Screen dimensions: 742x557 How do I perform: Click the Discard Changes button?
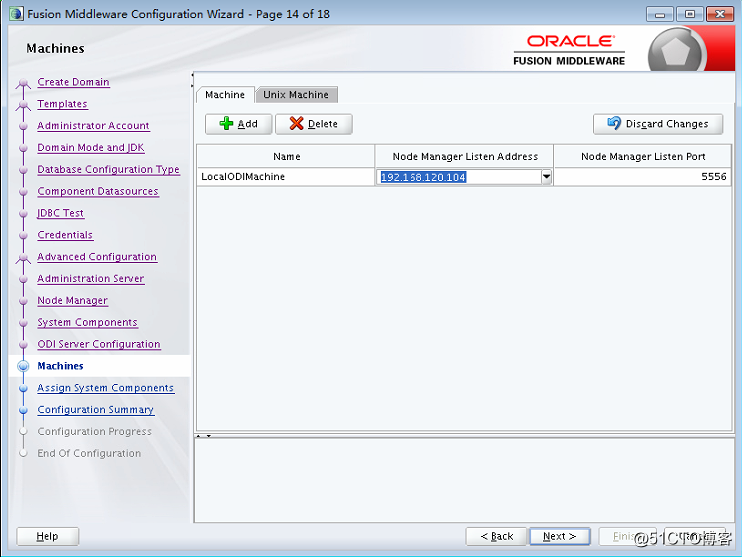[658, 124]
